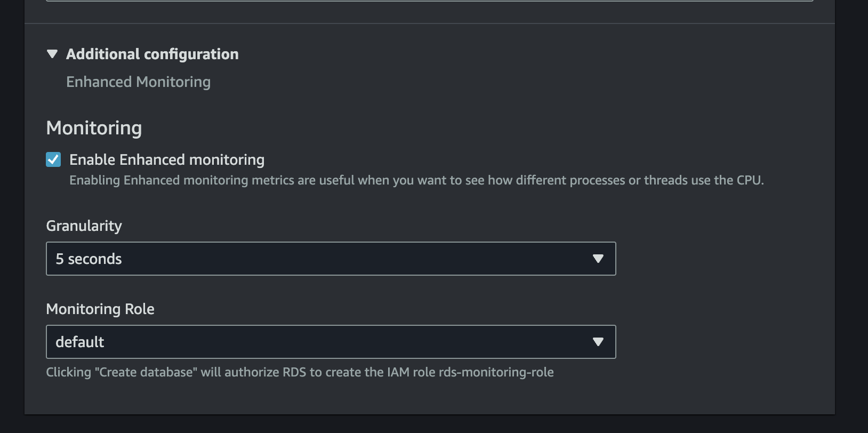Image resolution: width=868 pixels, height=433 pixels.
Task: Click the Granularity field label
Action: [x=84, y=226]
